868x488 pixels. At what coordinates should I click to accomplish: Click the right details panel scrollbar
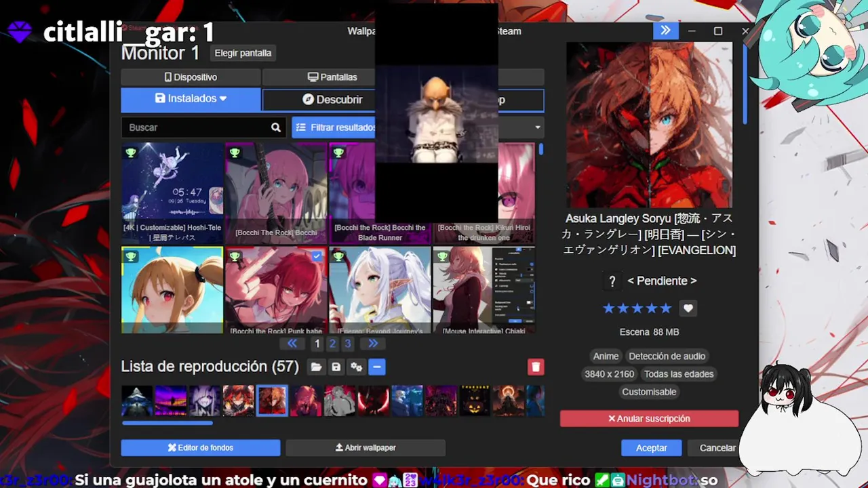pyautogui.click(x=745, y=85)
